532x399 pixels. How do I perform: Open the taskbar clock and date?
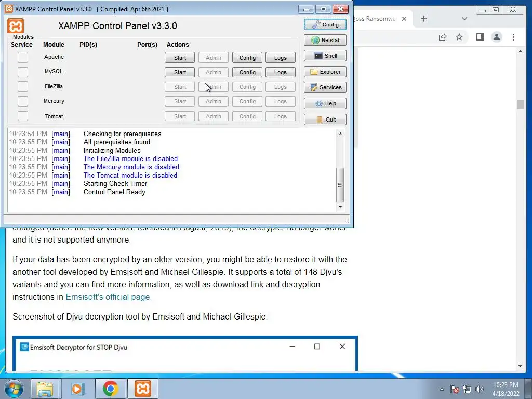506,389
